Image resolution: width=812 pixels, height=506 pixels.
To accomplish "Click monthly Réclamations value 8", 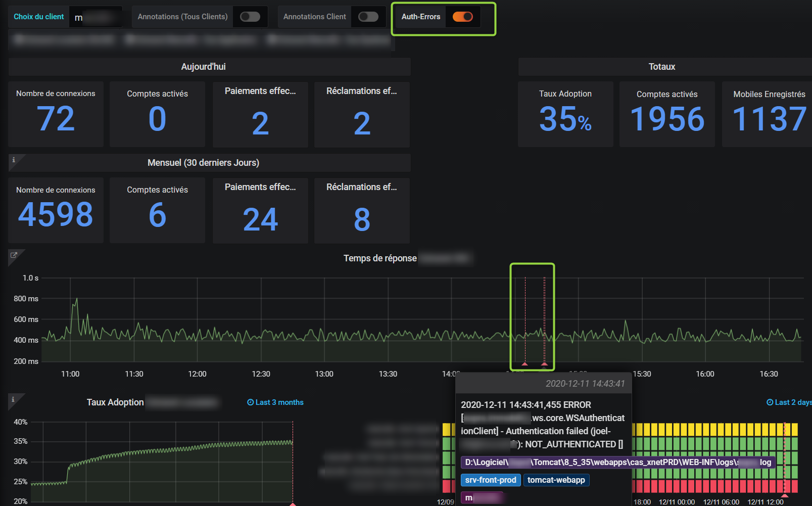I will click(362, 219).
